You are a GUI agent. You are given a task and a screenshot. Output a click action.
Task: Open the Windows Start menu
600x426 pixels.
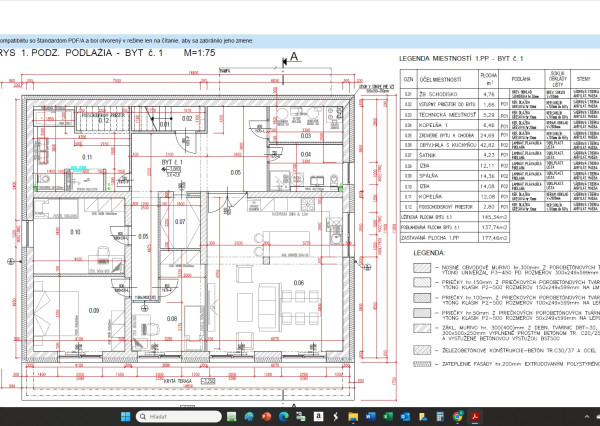123,415
